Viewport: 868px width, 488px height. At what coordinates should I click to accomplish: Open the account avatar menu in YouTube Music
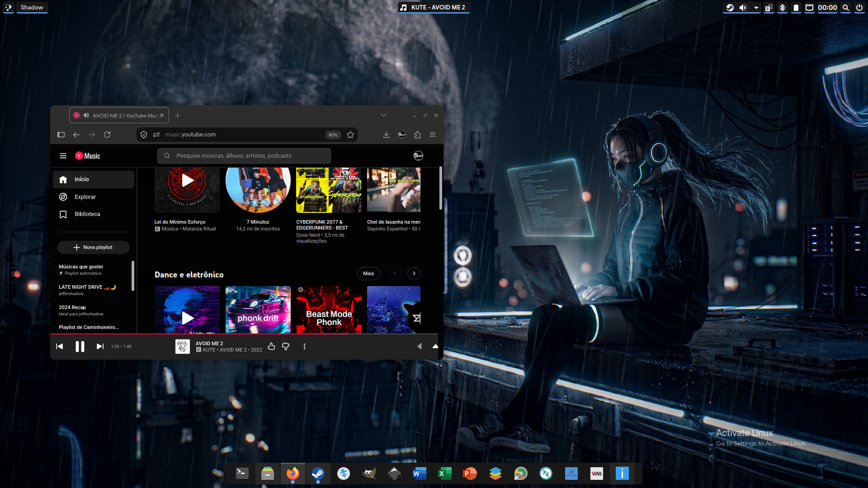419,156
